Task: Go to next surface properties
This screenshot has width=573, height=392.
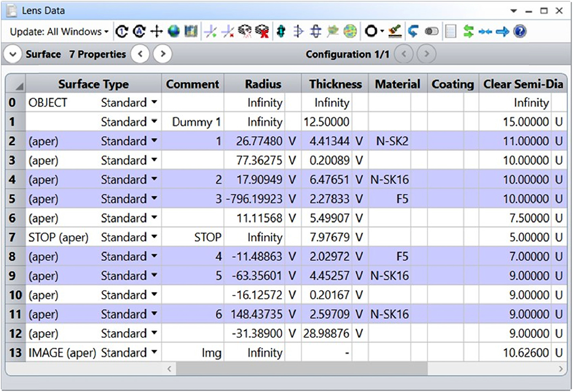Action: click(x=163, y=54)
